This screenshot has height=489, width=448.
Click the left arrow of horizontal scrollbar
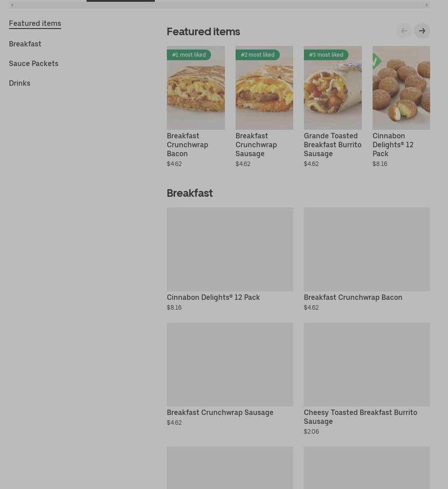12,5
